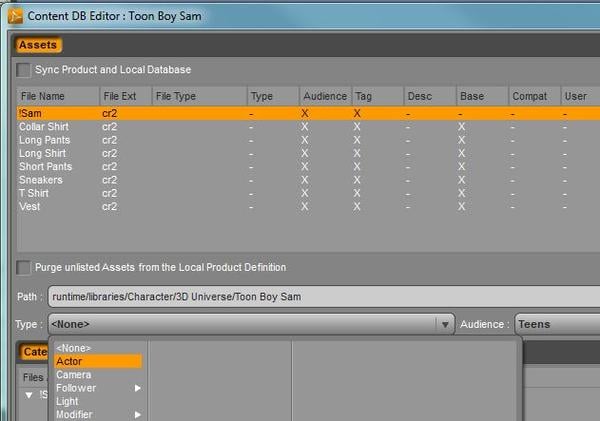Collapse the !S tree item triangle
The width and height of the screenshot is (600, 421).
click(29, 395)
